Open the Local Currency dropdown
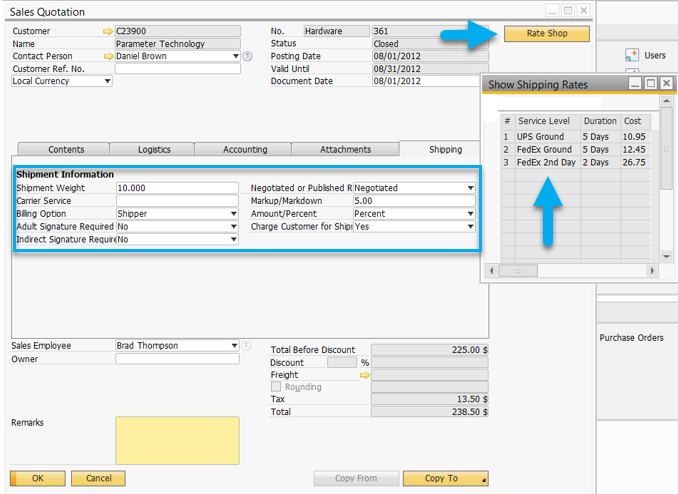 [x=107, y=81]
